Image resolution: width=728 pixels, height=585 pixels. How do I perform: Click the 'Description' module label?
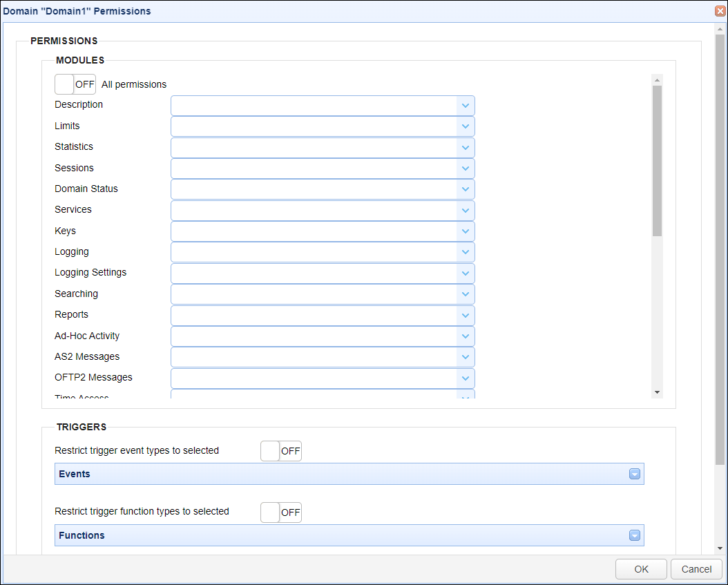[x=79, y=104]
